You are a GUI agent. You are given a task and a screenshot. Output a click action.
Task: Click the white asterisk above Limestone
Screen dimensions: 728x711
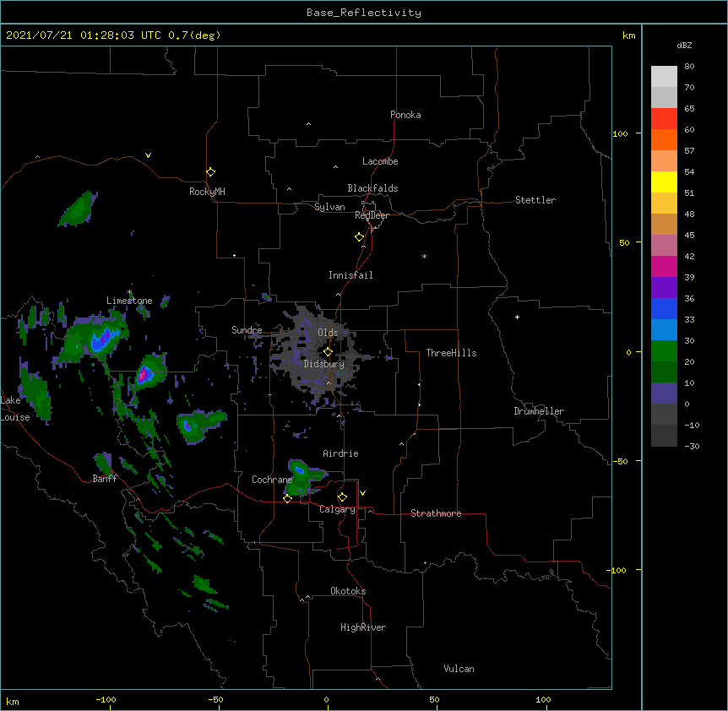point(129,292)
